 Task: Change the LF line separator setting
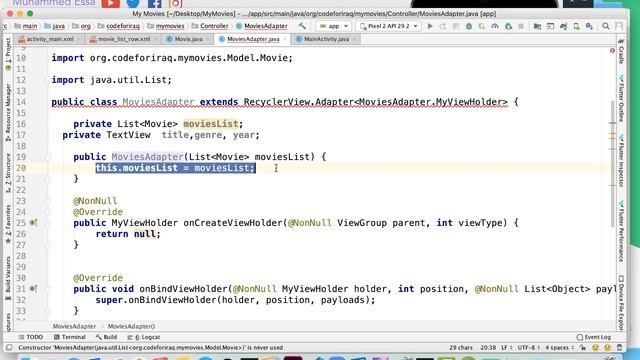507,348
